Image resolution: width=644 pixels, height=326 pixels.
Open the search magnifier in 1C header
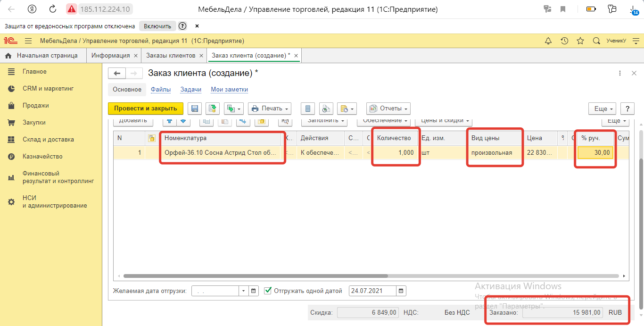[x=596, y=41]
